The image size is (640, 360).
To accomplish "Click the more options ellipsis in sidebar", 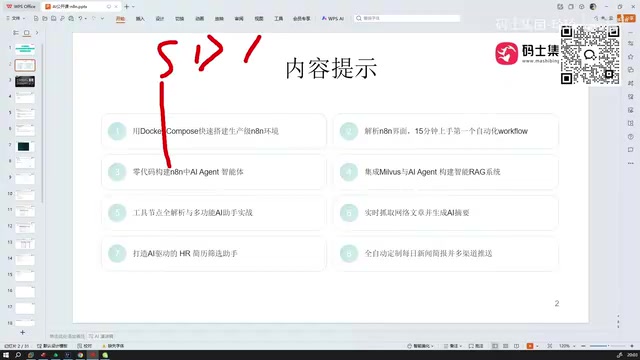I will coord(631,163).
